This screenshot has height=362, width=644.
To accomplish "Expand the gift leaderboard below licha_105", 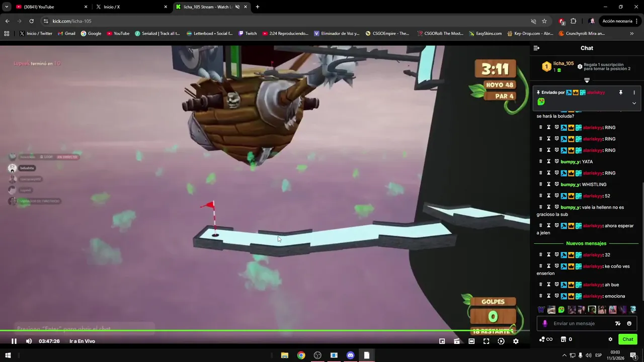I will click(x=587, y=80).
